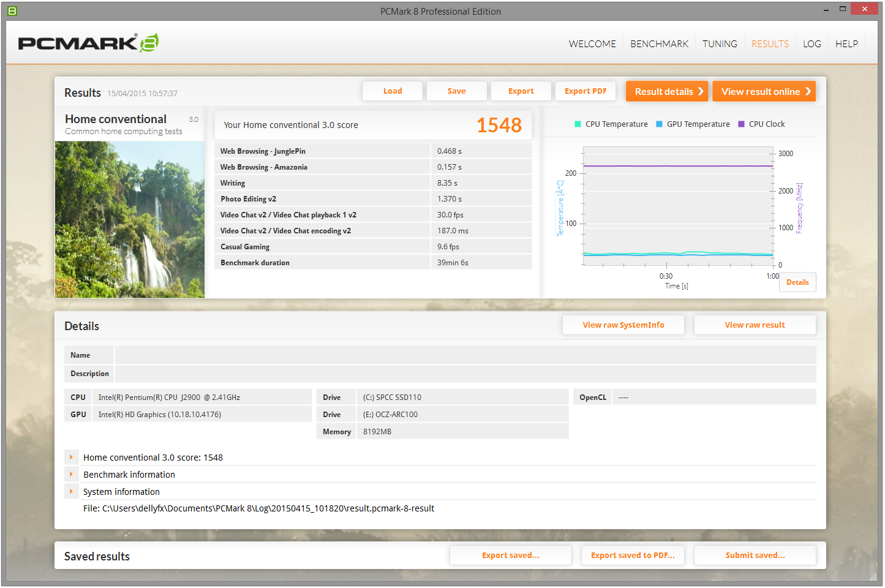885x588 pixels.
Task: Click the Description input field
Action: coord(465,374)
